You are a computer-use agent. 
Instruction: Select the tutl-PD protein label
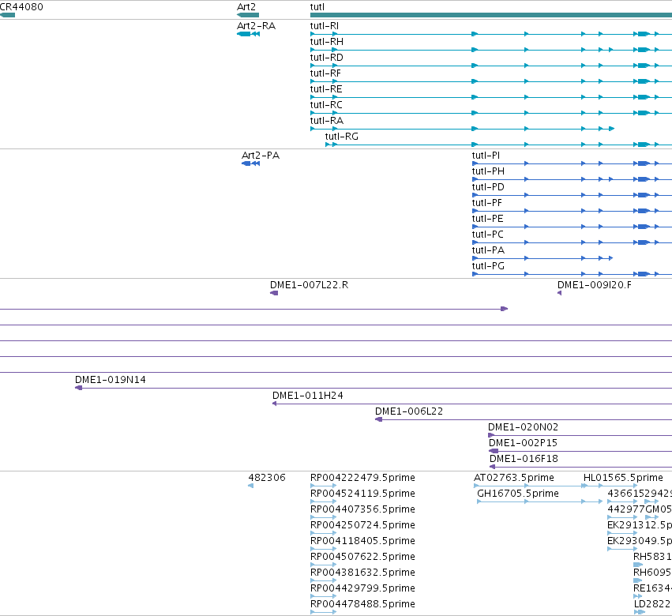click(x=488, y=187)
